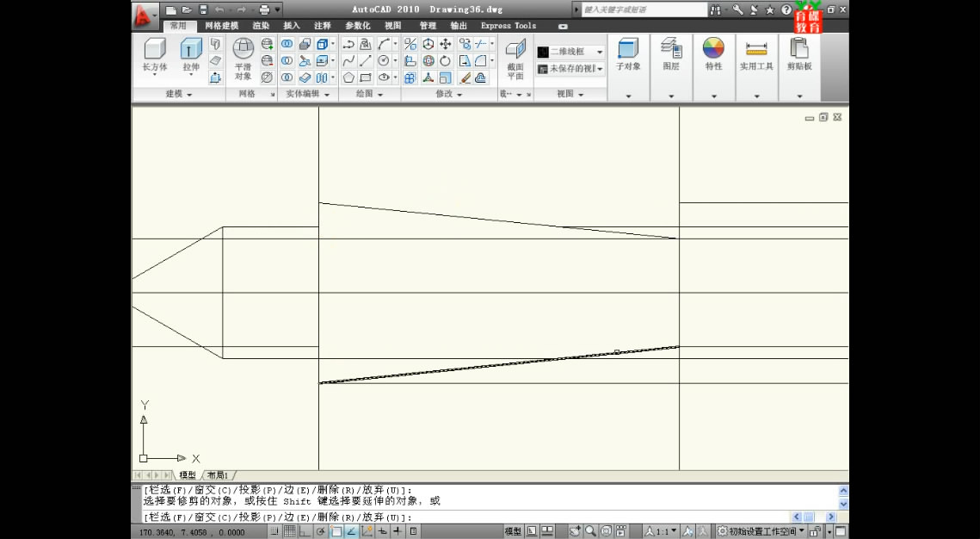Expand the 实体编辑 panel
Screen dimensions: 980x539
(x=307, y=94)
